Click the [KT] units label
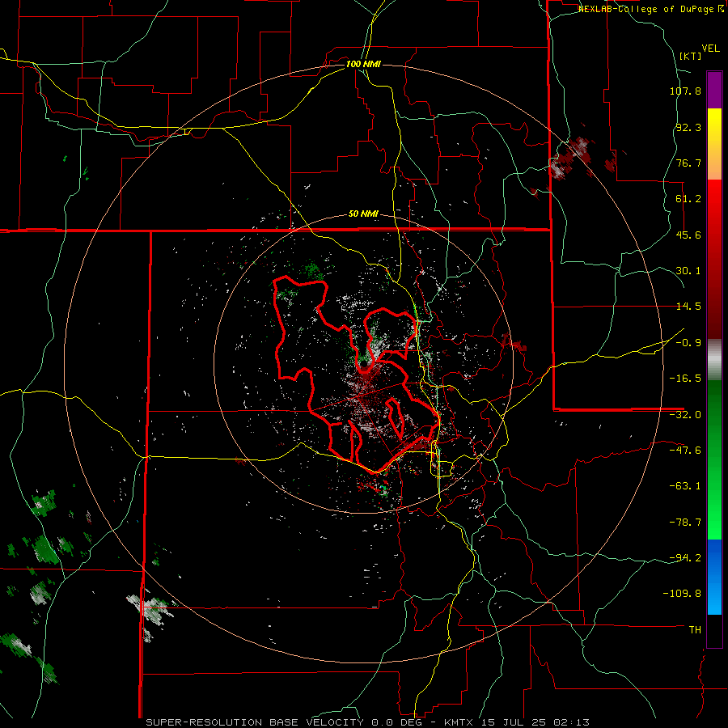 click(691, 56)
